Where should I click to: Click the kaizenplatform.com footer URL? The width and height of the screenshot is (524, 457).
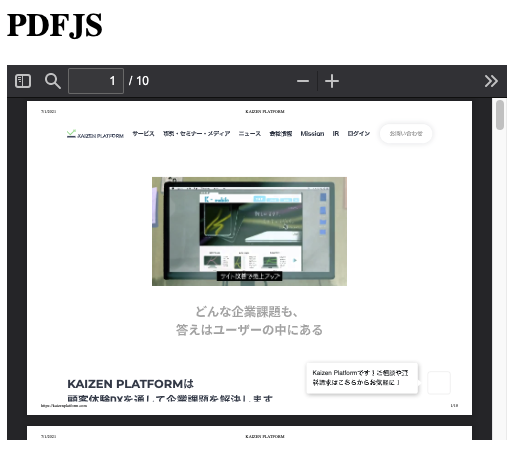(x=64, y=406)
